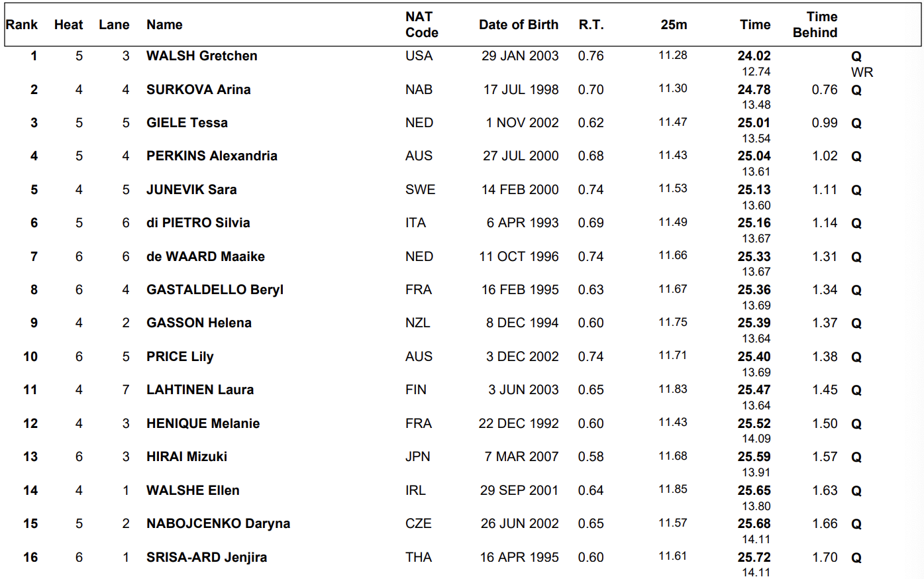Click the Rank column header

pos(22,25)
